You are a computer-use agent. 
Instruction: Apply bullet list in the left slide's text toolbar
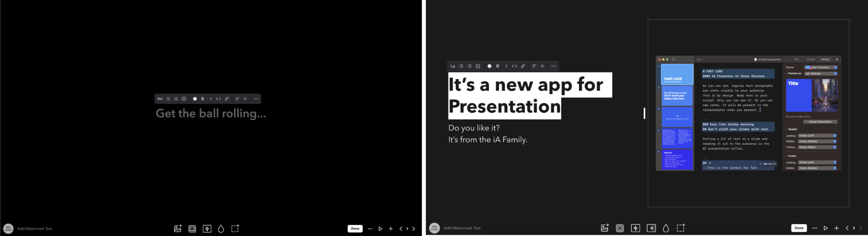(168, 99)
